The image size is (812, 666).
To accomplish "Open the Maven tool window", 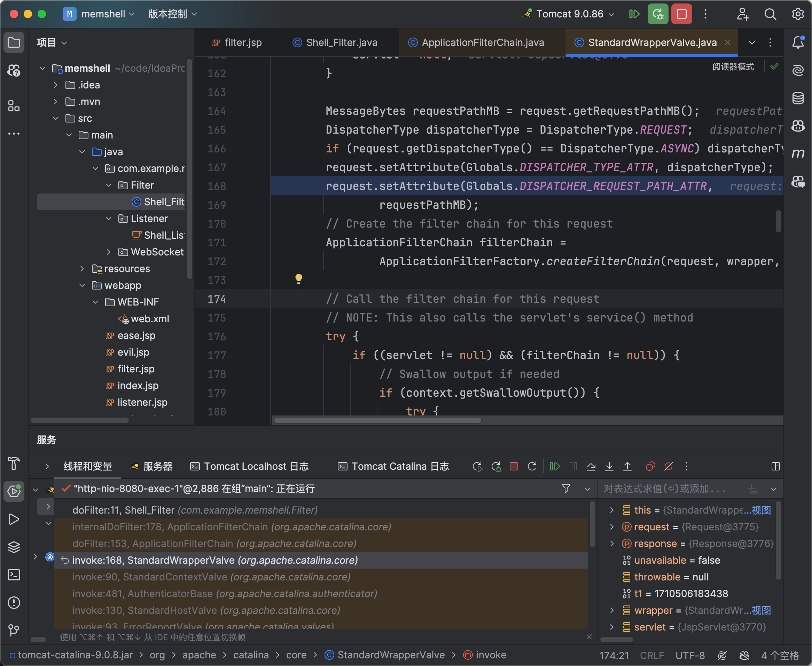I will (798, 153).
